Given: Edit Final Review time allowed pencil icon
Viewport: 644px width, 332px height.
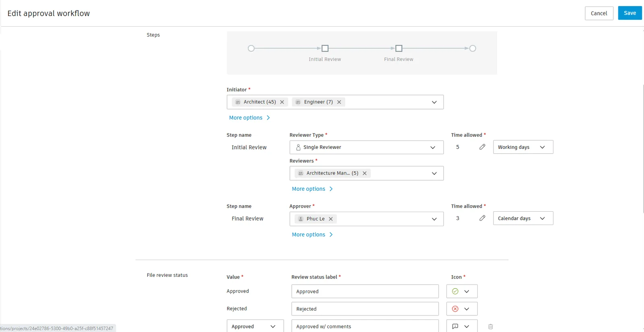Looking at the screenshot, I should (x=482, y=218).
